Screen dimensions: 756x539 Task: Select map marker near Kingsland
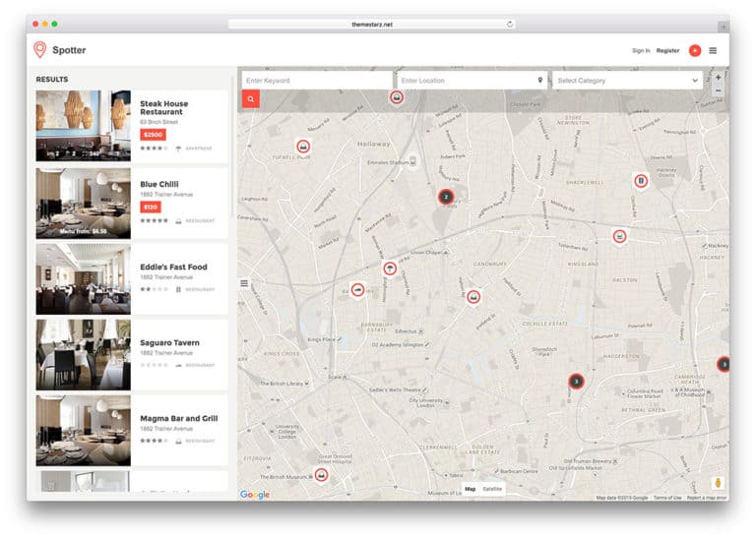[619, 236]
